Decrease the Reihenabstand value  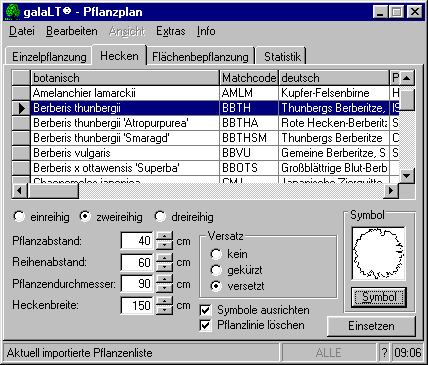pos(164,267)
